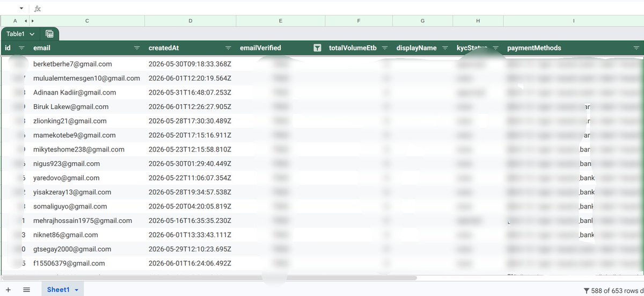
Task: Open filter menu for totalVolumeEtb column
Action: tap(385, 48)
